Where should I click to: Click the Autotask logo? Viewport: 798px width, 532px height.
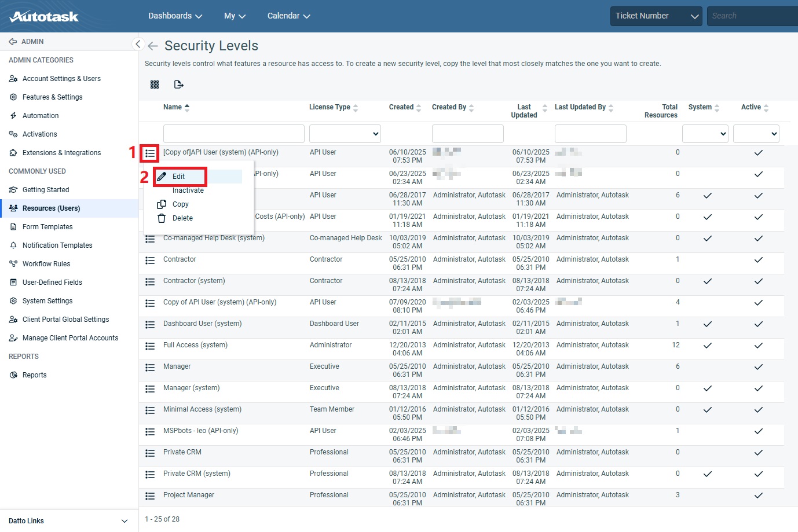coord(45,16)
